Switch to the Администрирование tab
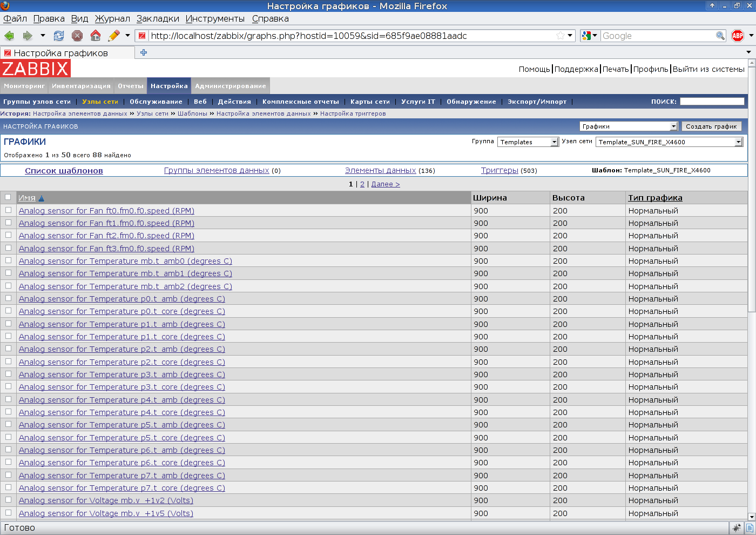Viewport: 756px width, 535px height. pos(231,86)
